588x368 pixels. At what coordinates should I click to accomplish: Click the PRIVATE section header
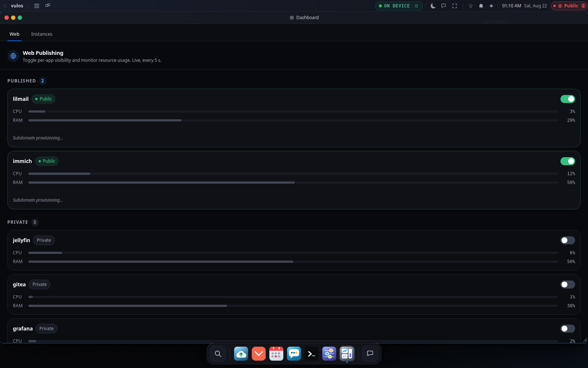point(18,222)
